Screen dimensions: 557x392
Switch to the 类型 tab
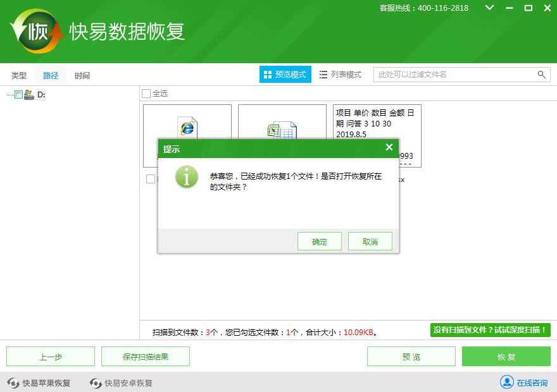18,75
